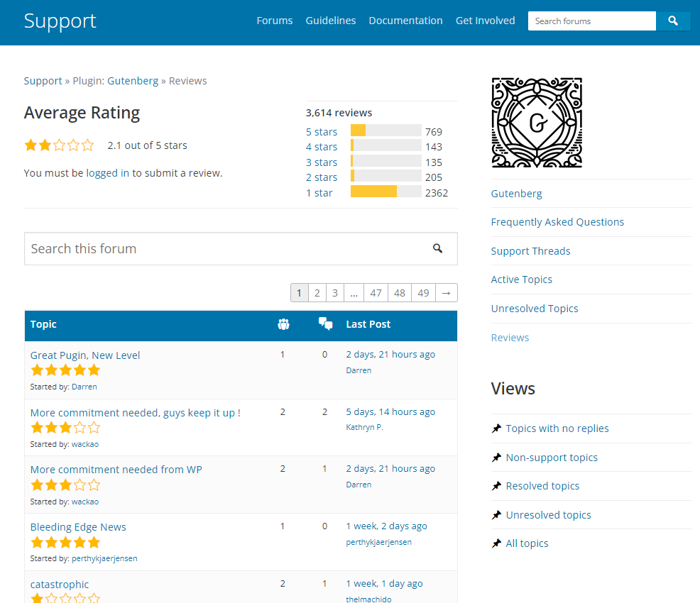Open All topics view
Image resolution: width=700 pixels, height=603 pixels.
(527, 543)
